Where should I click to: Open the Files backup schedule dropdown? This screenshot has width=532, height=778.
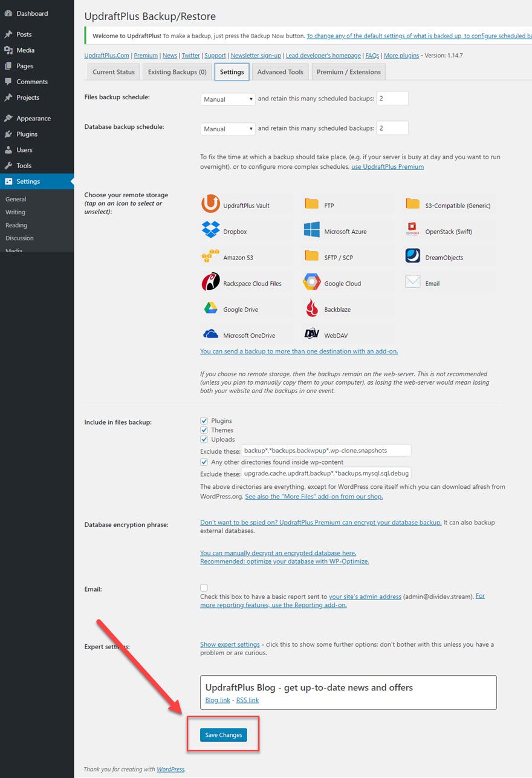click(x=227, y=99)
